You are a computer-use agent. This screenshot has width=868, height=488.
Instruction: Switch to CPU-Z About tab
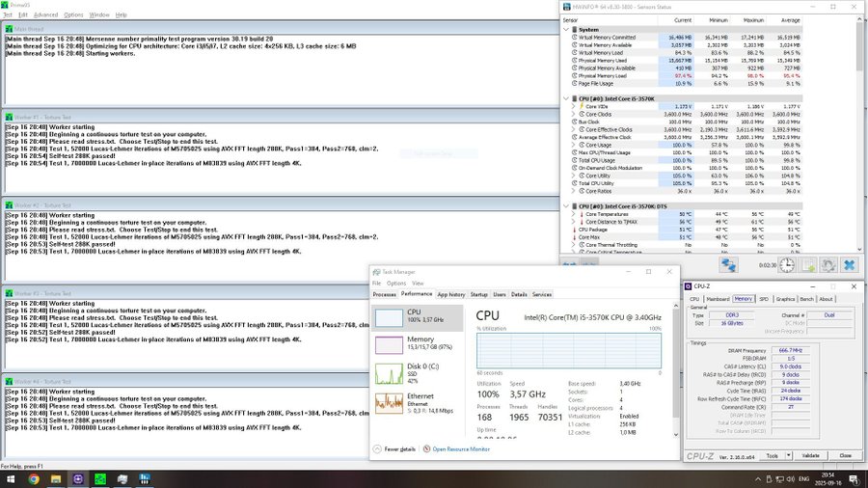826,299
